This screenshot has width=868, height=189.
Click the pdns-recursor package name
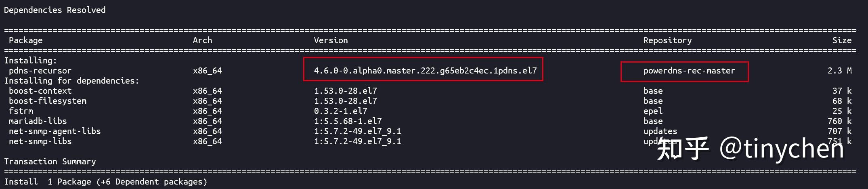[40, 71]
